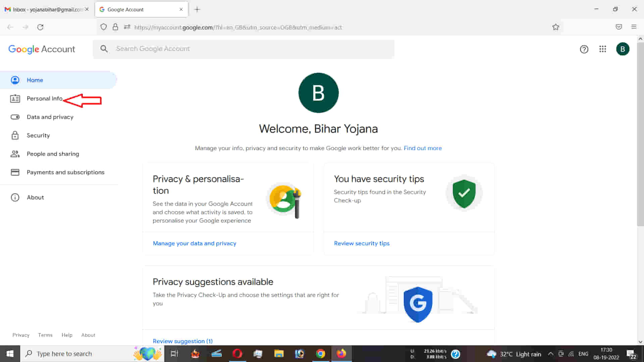Open the Help footer link
This screenshot has width=644, height=362.
[67, 335]
